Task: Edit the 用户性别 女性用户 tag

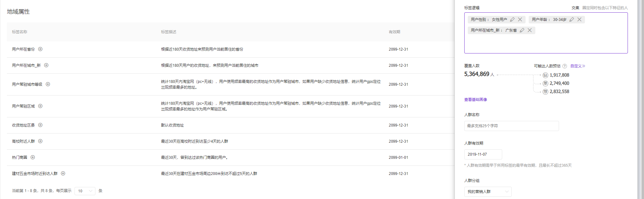Action: point(512,20)
